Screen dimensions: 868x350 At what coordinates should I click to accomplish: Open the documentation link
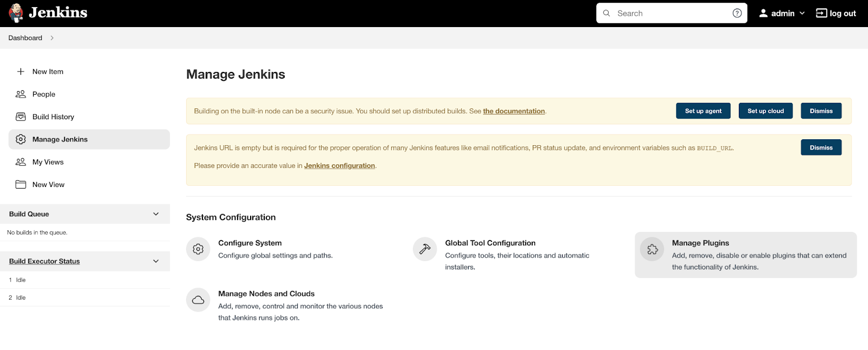514,111
